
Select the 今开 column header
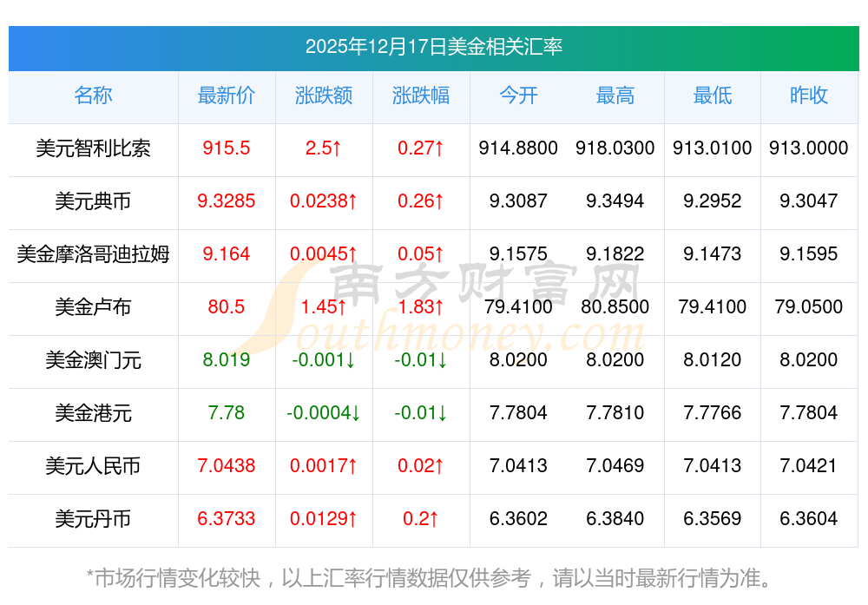(x=518, y=95)
